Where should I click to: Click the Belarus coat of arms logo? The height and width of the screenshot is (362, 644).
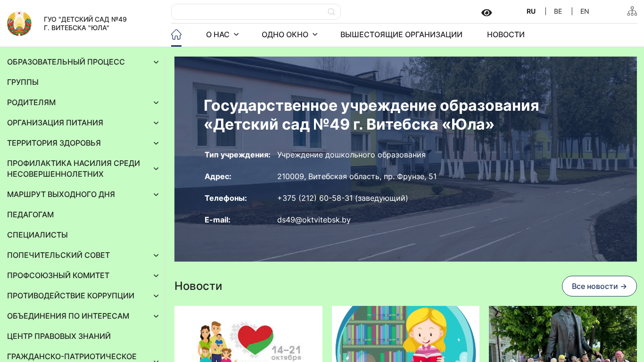click(19, 24)
